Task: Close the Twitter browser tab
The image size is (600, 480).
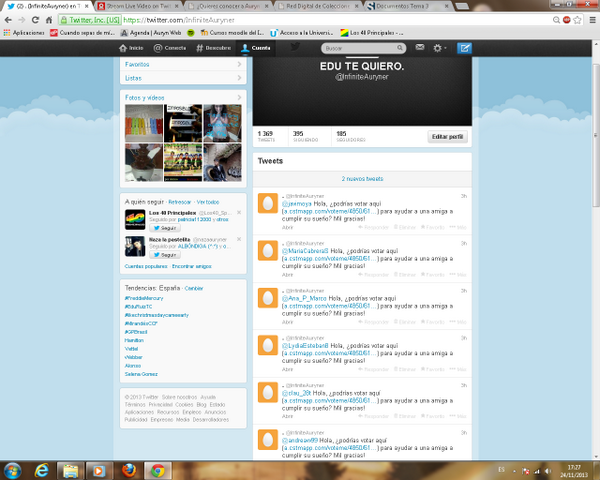Action: [86, 7]
